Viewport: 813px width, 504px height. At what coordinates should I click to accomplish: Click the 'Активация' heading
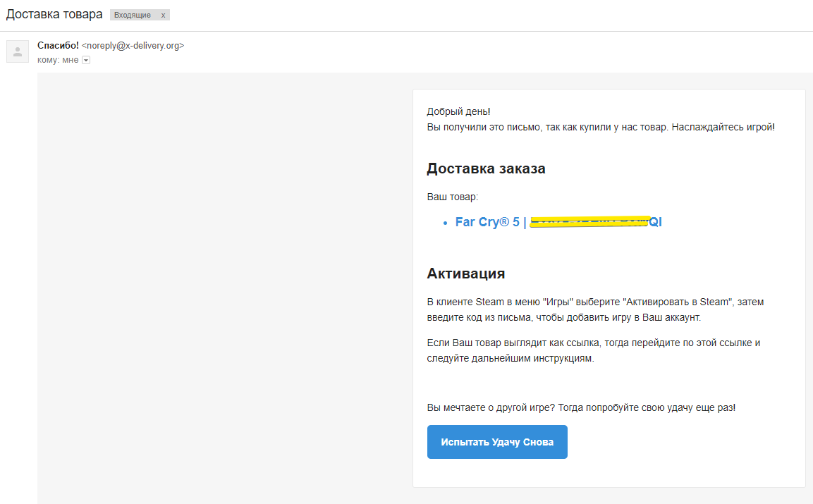(465, 273)
